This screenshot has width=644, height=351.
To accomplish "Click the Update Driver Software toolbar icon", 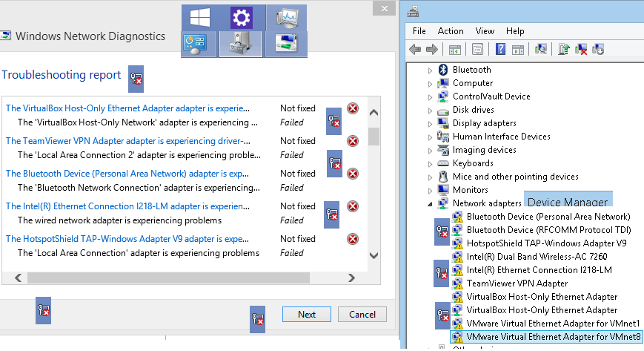I will (x=564, y=50).
